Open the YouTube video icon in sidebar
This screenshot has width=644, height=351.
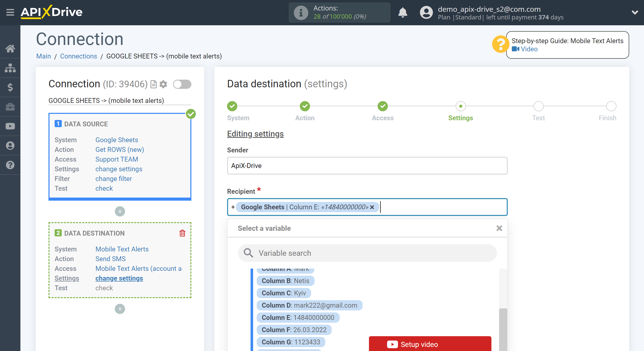click(x=10, y=126)
